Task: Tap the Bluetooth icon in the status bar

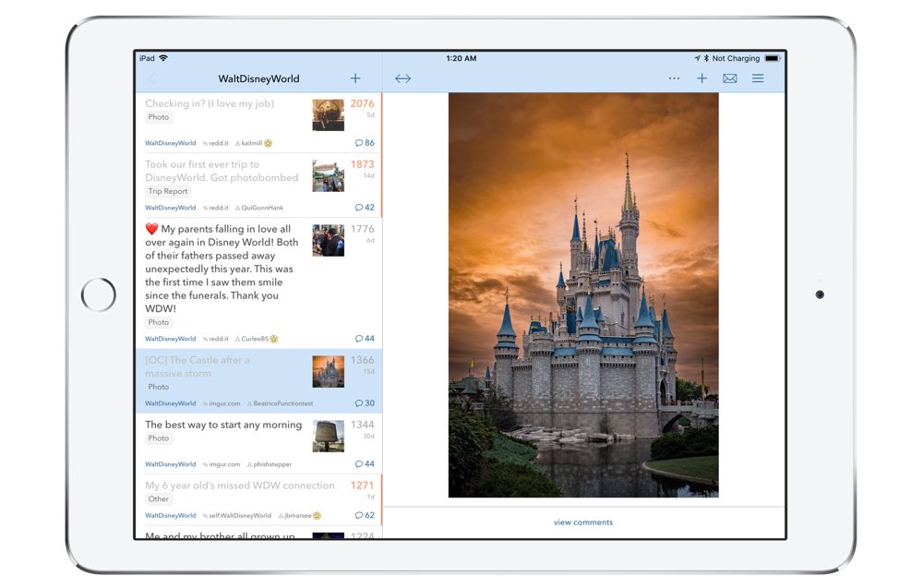Action: (706, 58)
